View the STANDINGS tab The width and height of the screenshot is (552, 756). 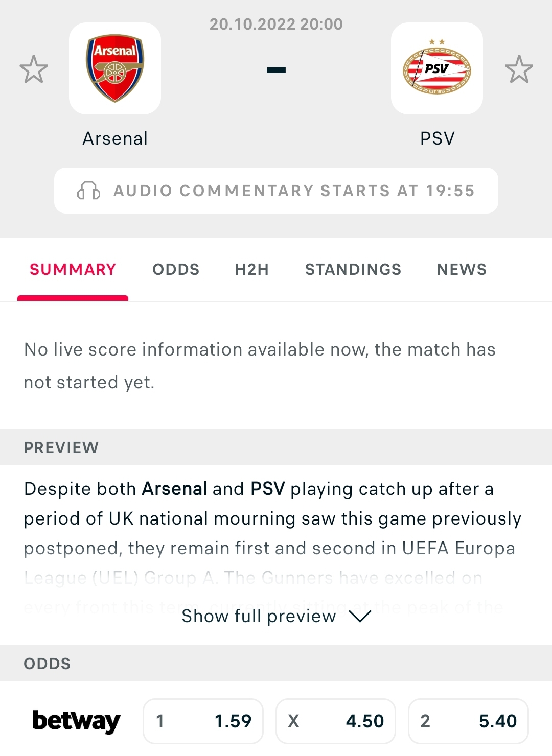tap(353, 269)
